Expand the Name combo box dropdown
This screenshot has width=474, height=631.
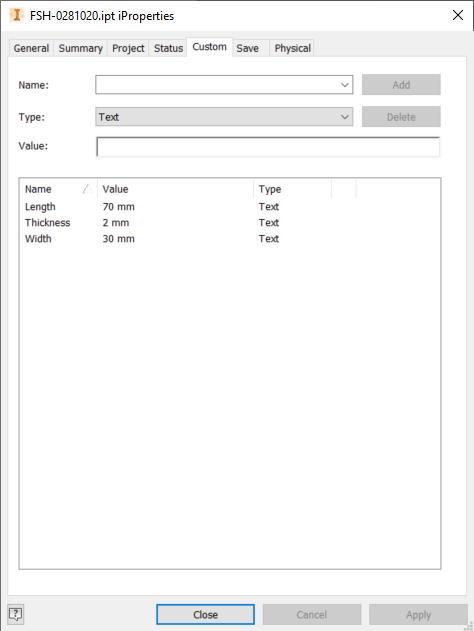[x=344, y=85]
